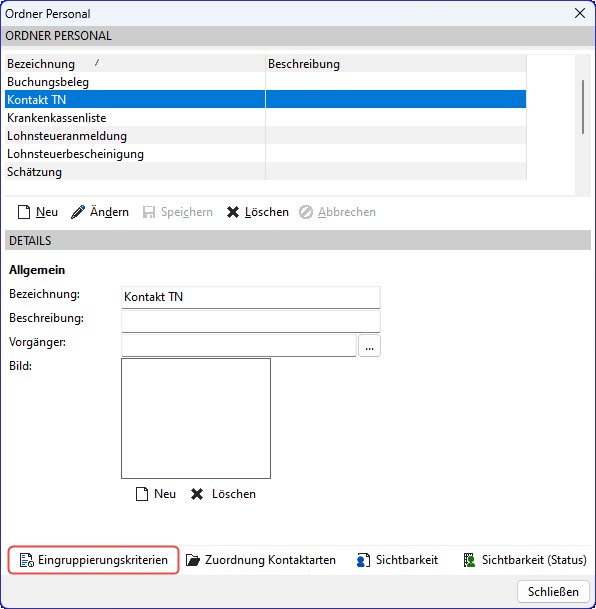Click the list's vertical scrollbar thumb
The width and height of the screenshot is (596, 609).
click(583, 107)
